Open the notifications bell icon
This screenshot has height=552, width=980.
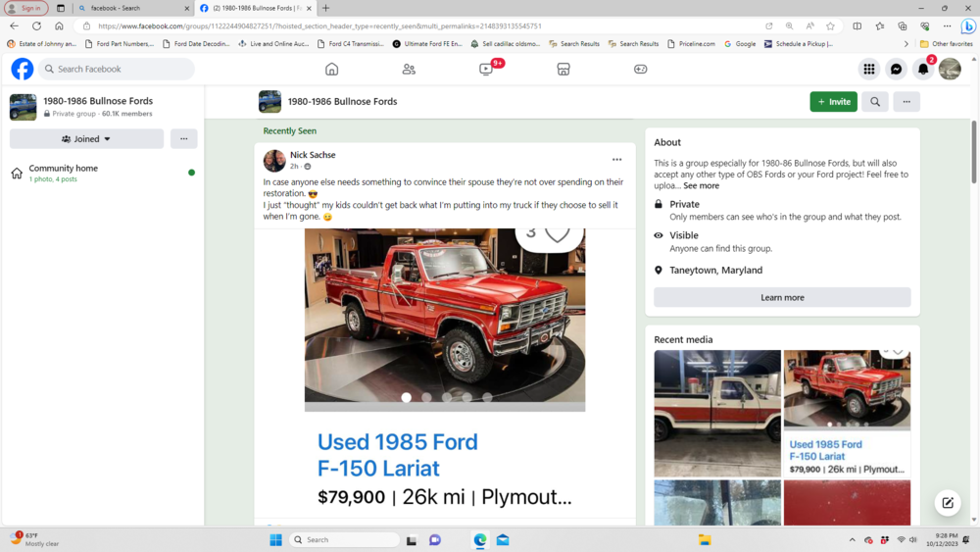923,69
